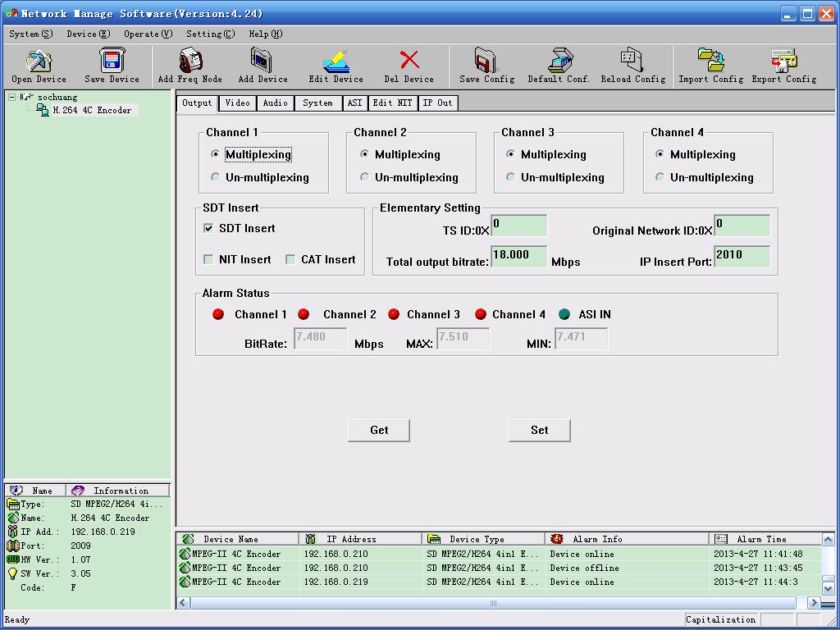Viewport: 840px width, 630px height.
Task: Click the Information column header icon
Action: point(78,491)
